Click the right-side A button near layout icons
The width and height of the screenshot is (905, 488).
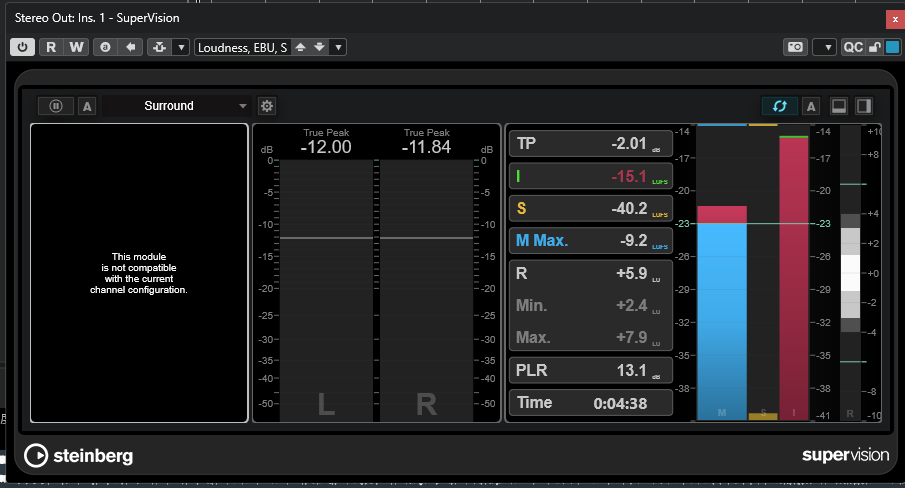tap(811, 106)
